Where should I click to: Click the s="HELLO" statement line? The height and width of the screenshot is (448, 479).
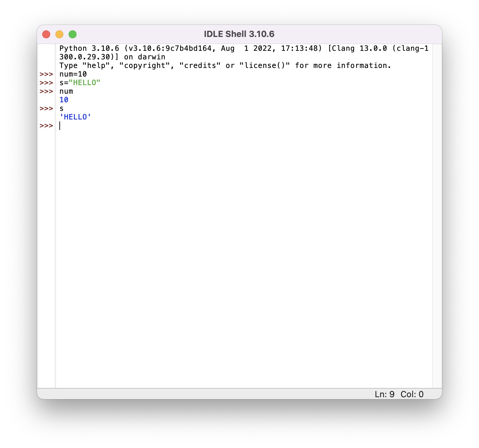coord(80,83)
